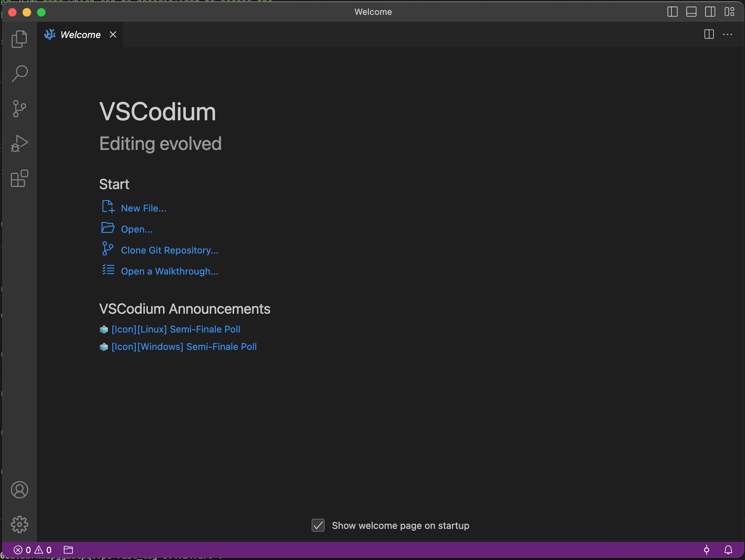Check errors and warnings in the status bar
The image size is (745, 560).
33,550
